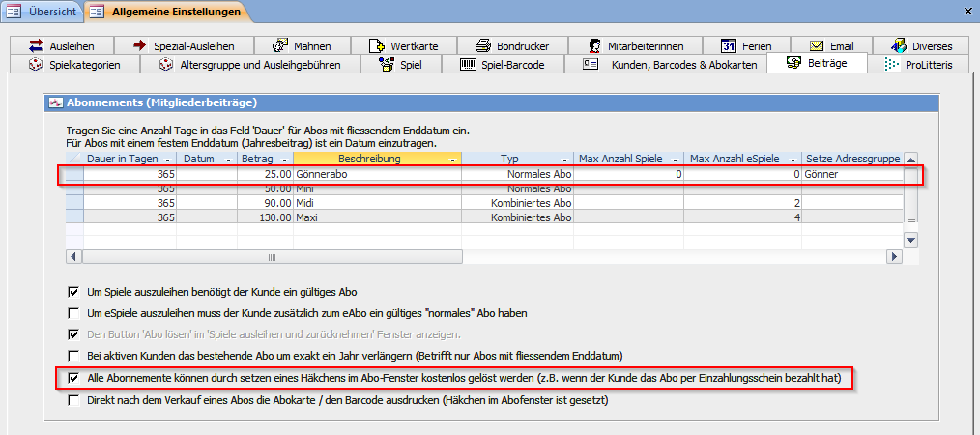The height and width of the screenshot is (435, 980).
Task: Click the Kunden, Barcodes & Abokarten card icon
Action: coord(591,64)
